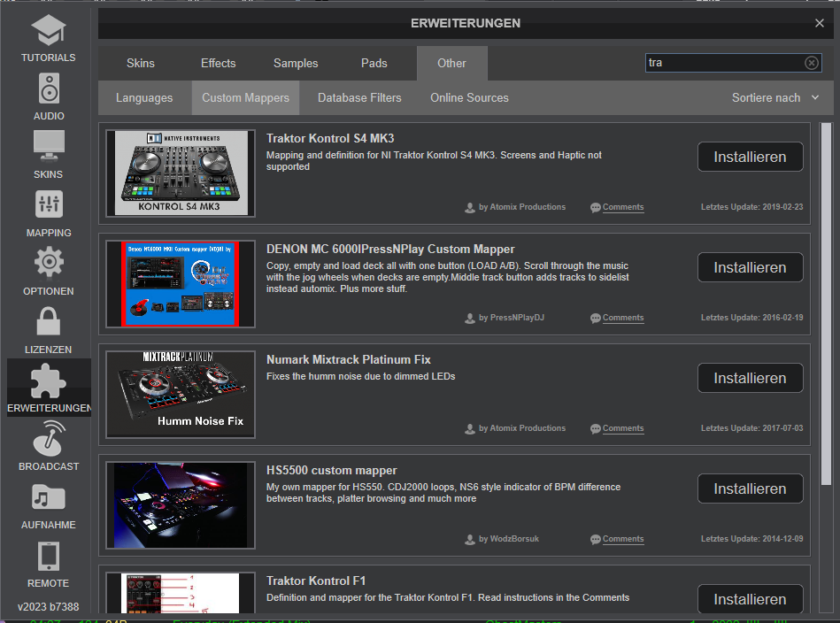Click the Traktor Kontrol F1 title
The height and width of the screenshot is (623, 840).
point(316,581)
